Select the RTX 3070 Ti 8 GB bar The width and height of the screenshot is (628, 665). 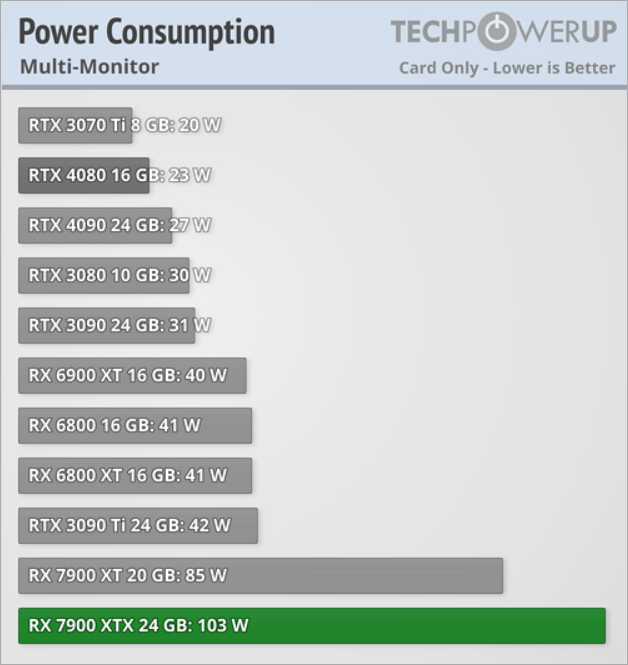pos(75,125)
